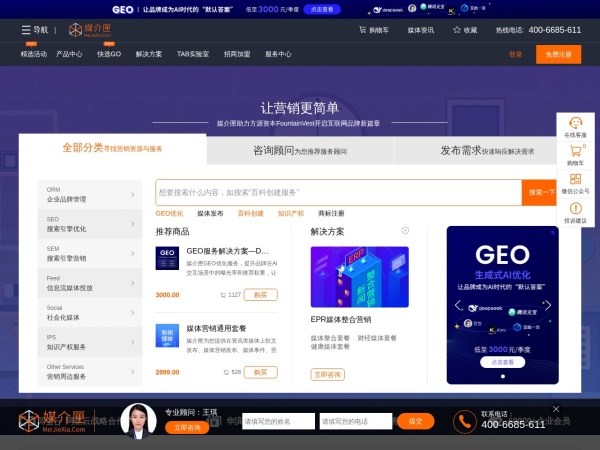Screen dimensions: 600x450
Task: Expand Feed 信息流媒体投放 category
Action: (90, 283)
